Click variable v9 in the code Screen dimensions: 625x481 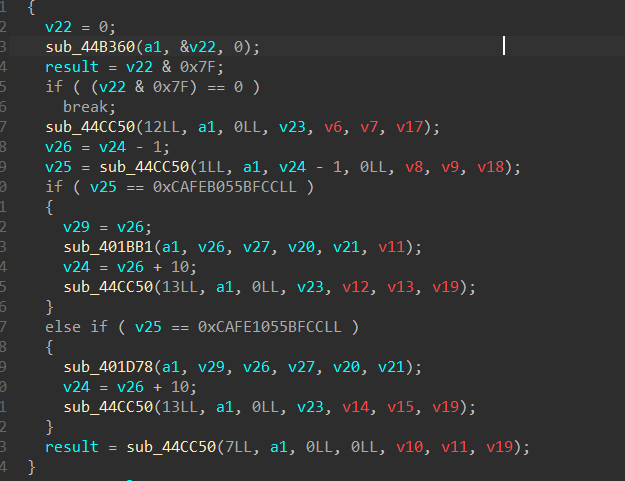pyautogui.click(x=450, y=167)
